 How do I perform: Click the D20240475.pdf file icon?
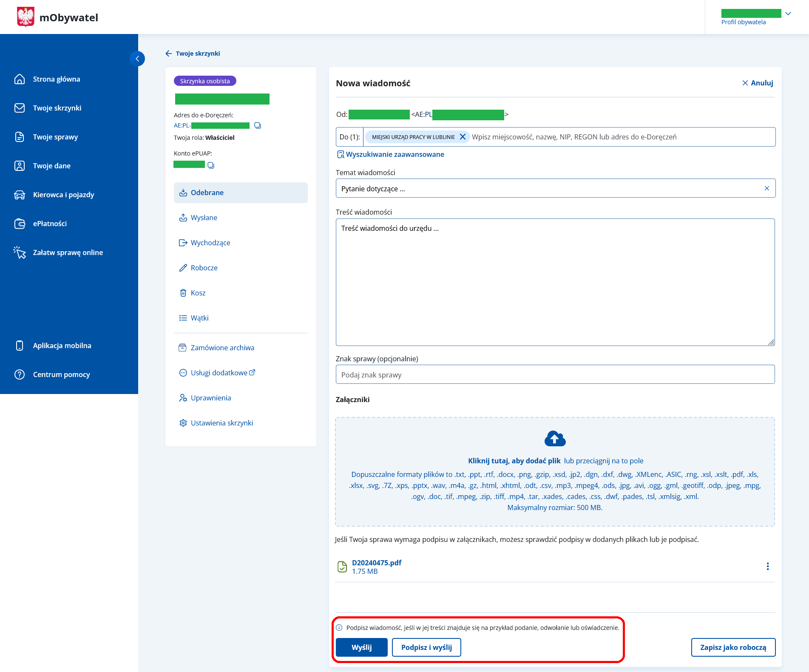(x=342, y=567)
